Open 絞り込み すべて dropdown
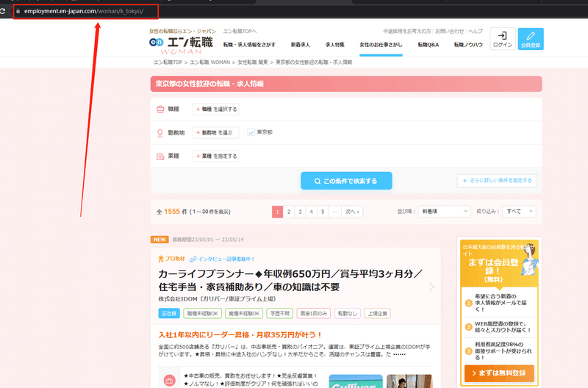This screenshot has height=388, width=588. 520,212
